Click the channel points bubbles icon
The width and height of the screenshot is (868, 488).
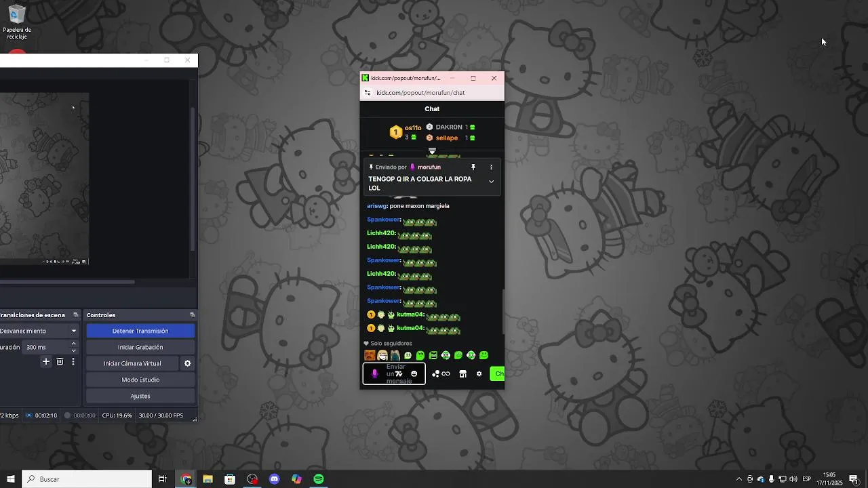pyautogui.click(x=435, y=374)
